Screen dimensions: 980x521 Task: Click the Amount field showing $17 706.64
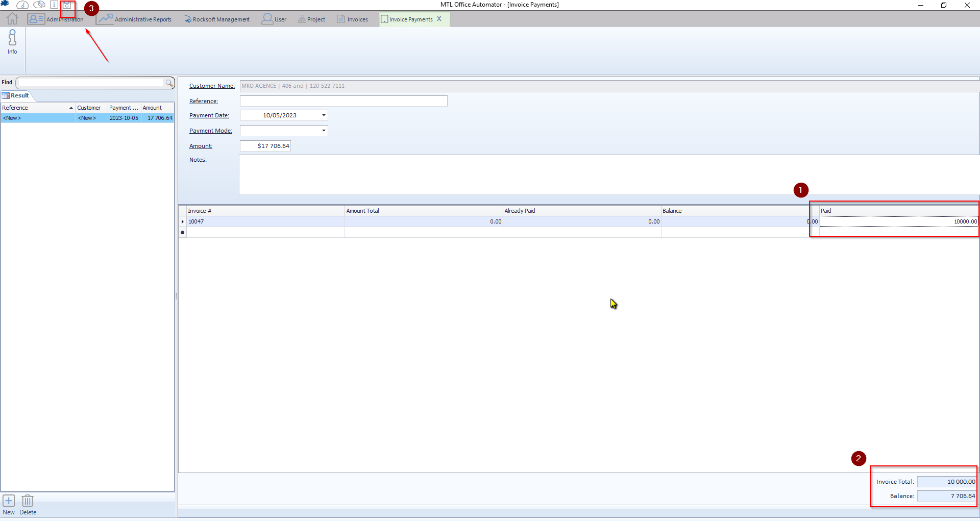tap(265, 146)
